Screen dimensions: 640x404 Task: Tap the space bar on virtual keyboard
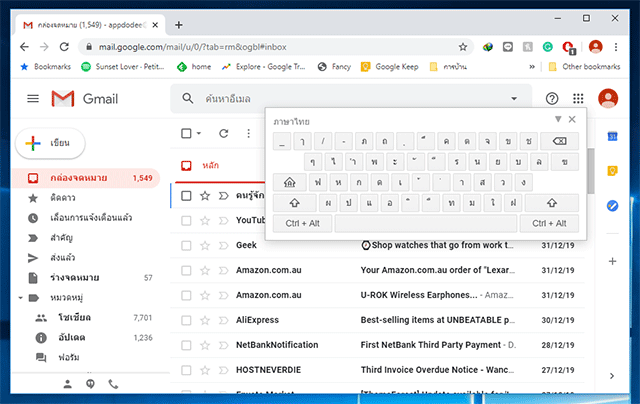(426, 224)
